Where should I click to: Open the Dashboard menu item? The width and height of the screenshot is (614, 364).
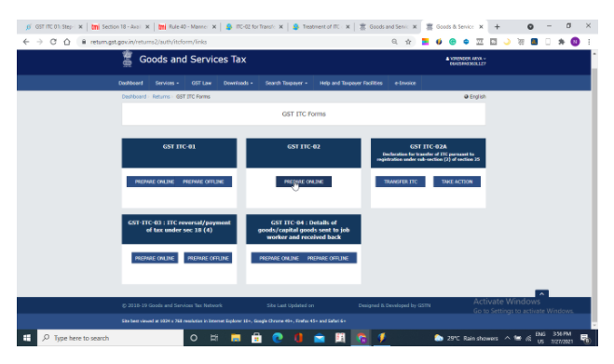point(130,83)
